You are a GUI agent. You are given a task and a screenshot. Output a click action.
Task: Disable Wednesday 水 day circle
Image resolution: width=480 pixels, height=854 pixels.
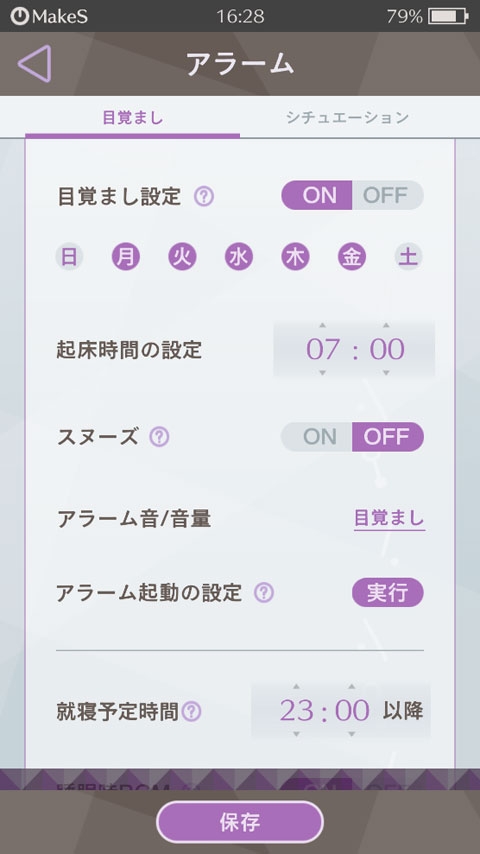(239, 257)
